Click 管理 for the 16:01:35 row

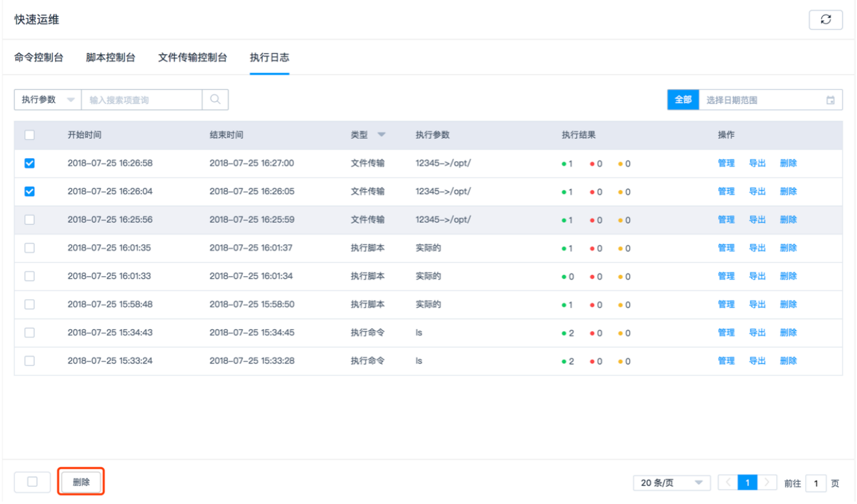[x=726, y=248]
